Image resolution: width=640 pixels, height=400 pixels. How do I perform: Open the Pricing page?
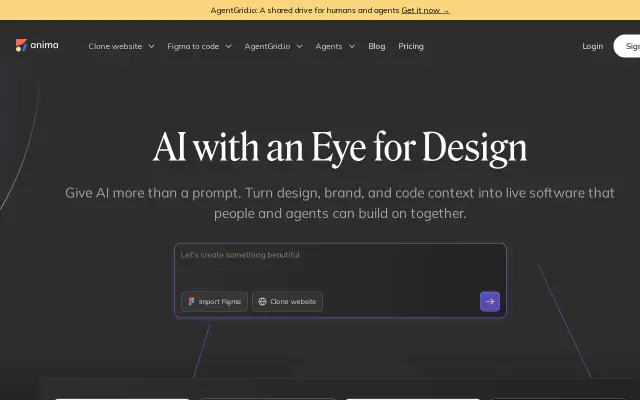(411, 47)
